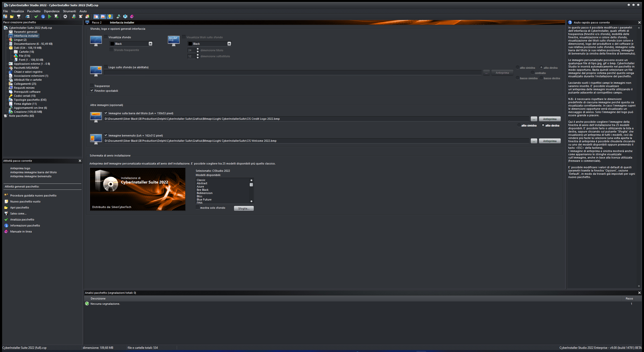Click the floppy icon beside Salva come...

pos(6,213)
